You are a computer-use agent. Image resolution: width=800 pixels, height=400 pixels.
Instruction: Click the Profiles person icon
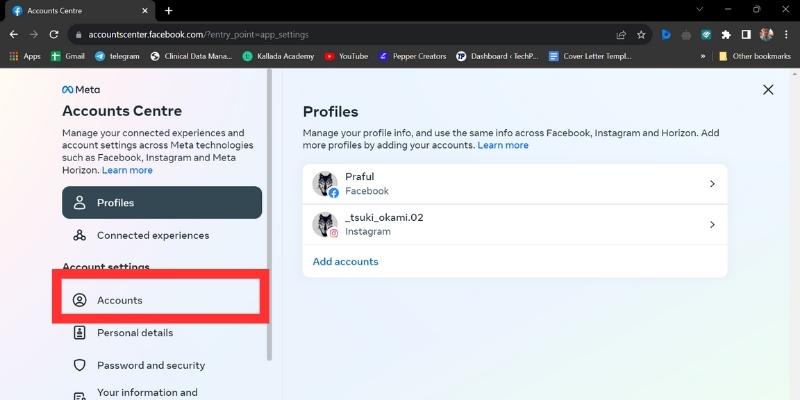pos(80,203)
